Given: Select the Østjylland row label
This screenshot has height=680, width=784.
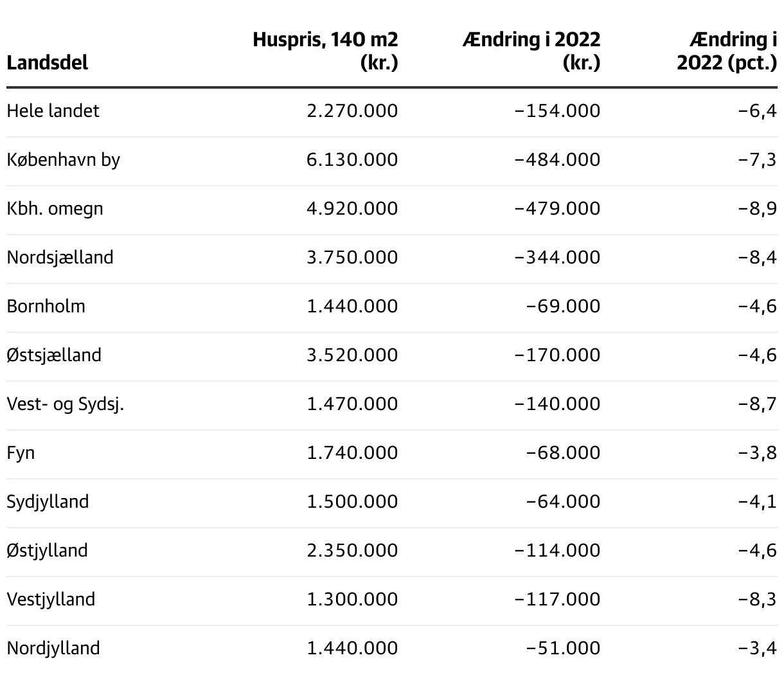Looking at the screenshot, I should tap(48, 550).
